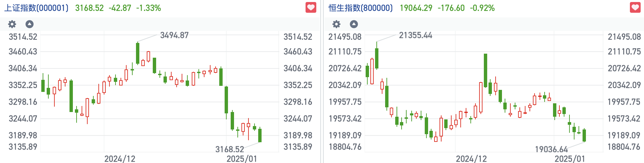Open settings gear for 上证指数 chart
Viewport: 644px width, 163px height.
click(x=12, y=24)
